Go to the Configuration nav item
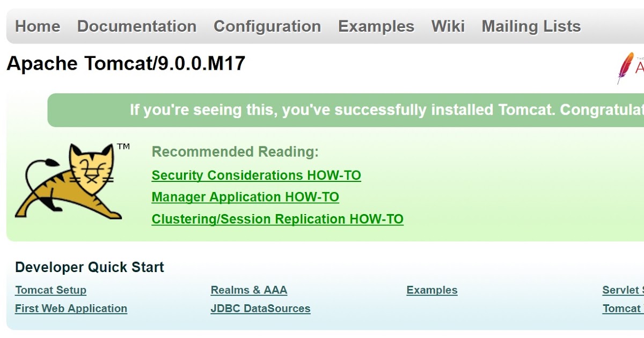 tap(267, 26)
